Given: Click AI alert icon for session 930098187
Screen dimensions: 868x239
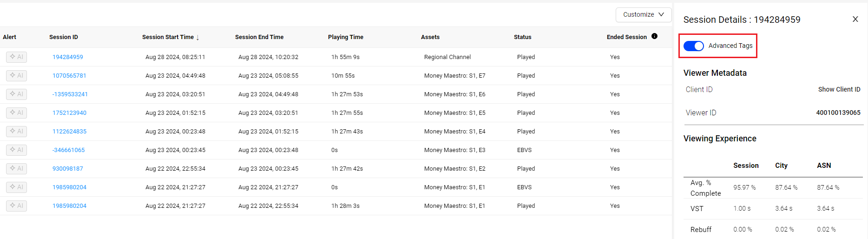Looking at the screenshot, I should [x=16, y=168].
